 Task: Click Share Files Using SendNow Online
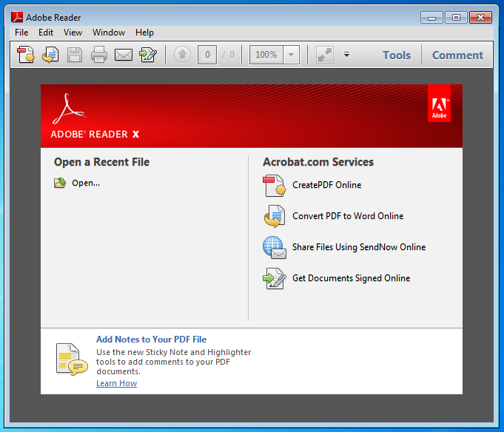pyautogui.click(x=359, y=247)
